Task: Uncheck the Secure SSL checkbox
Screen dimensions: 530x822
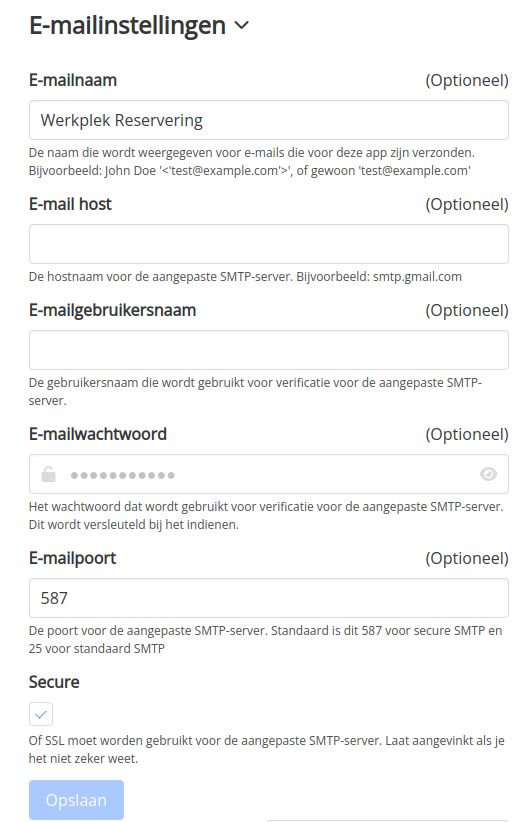Action: pos(41,714)
